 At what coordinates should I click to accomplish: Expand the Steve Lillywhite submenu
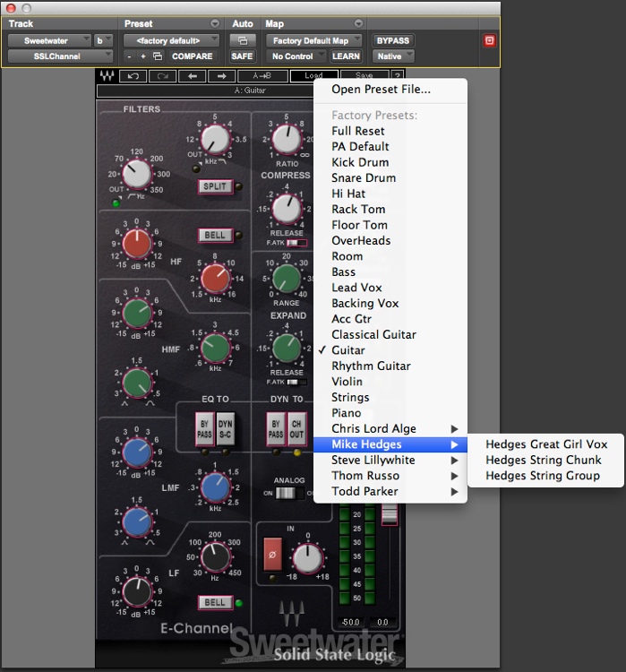pos(390,460)
